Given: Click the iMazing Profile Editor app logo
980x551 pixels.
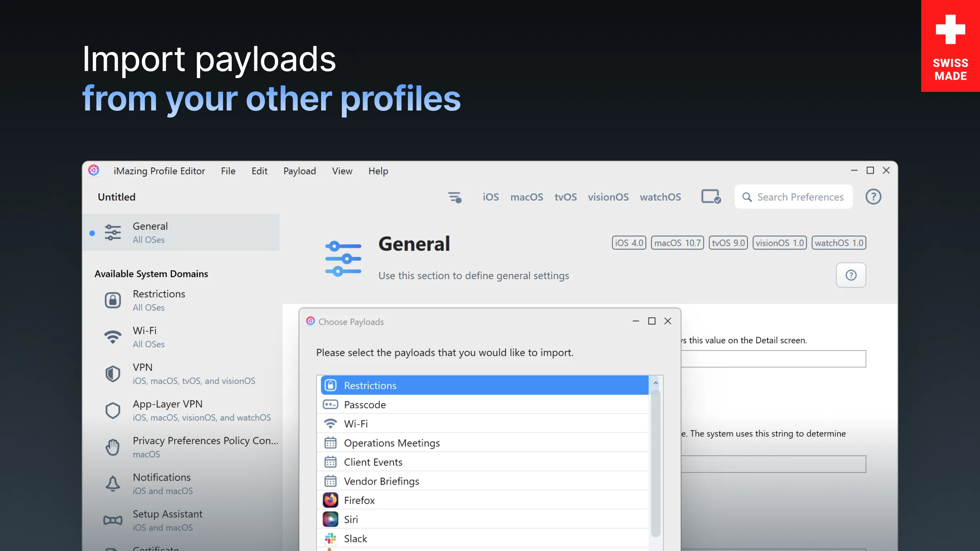Looking at the screenshot, I should 94,170.
